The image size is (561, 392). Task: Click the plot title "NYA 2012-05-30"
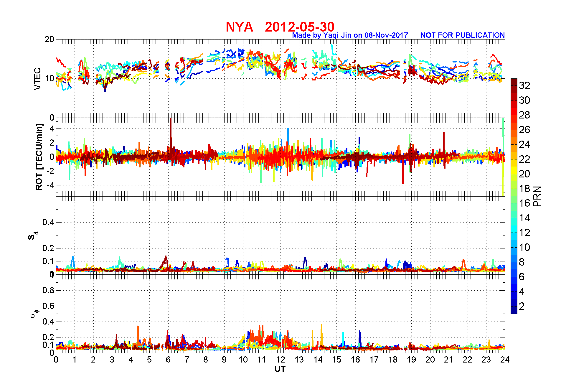[x=280, y=27]
